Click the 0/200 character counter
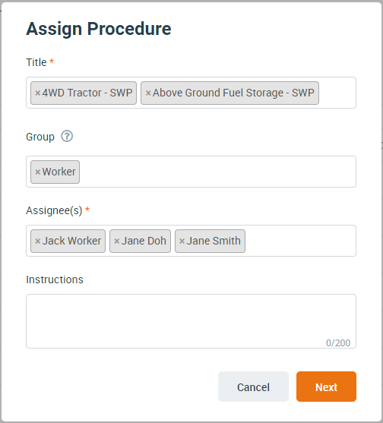Viewport: 383px width, 423px height. click(338, 343)
